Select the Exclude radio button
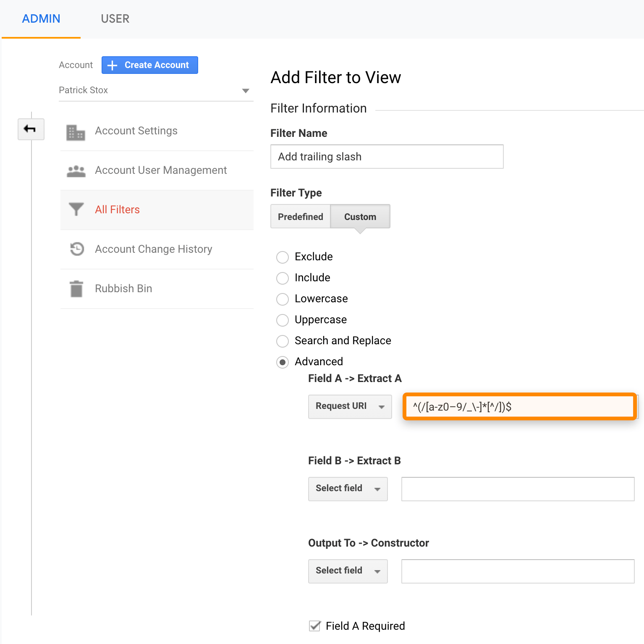This screenshot has height=644, width=644. click(x=282, y=257)
